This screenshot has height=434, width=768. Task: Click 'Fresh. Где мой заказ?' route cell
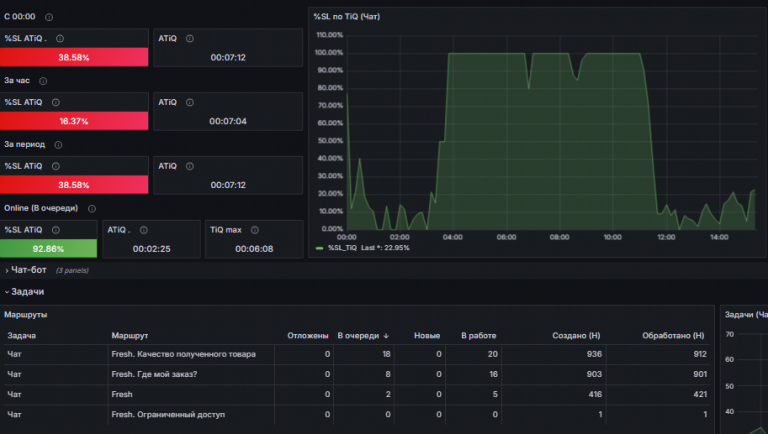click(x=154, y=374)
